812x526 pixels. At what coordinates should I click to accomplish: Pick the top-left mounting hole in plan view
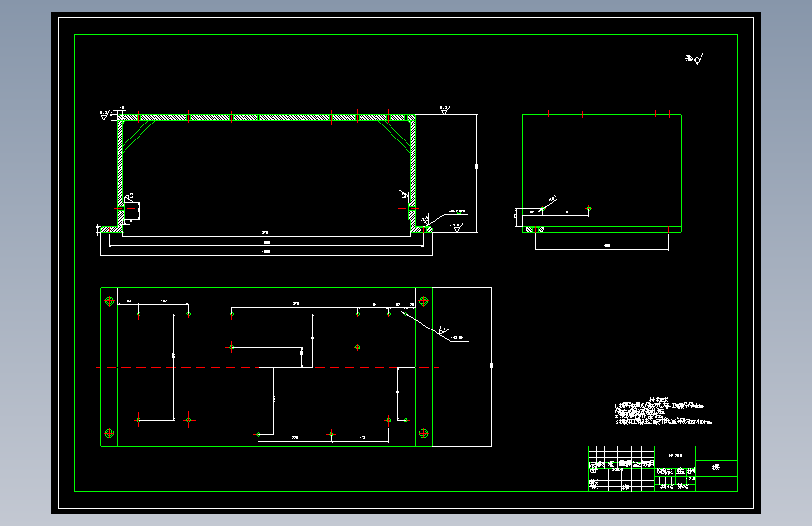pos(110,300)
